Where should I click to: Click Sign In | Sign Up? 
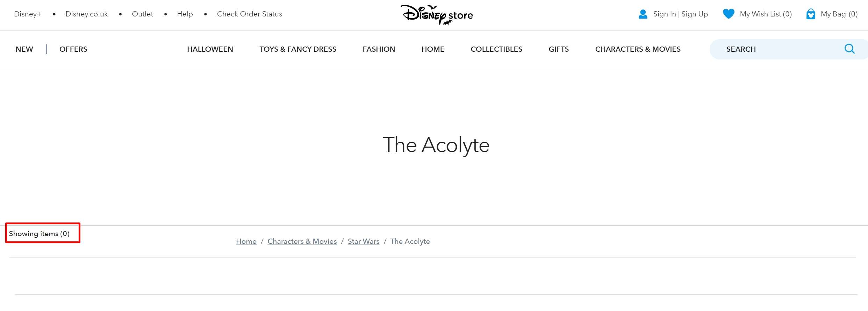[681, 14]
